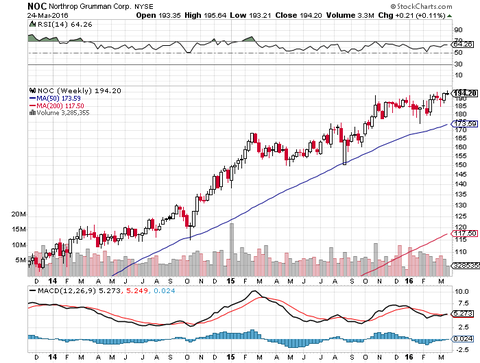The height and width of the screenshot is (363, 480).
Task: Click the MA(50) 173.59 legend text
Action: (59, 98)
